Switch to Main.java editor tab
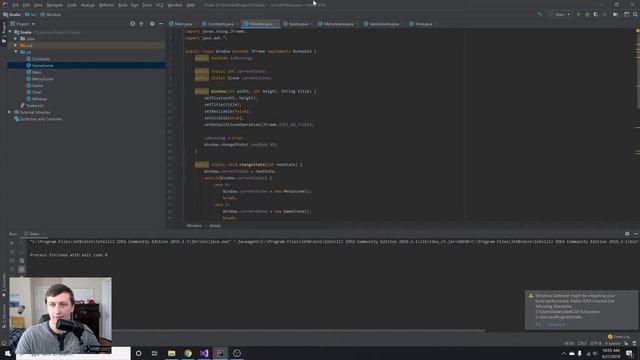The width and height of the screenshot is (640, 360). (x=180, y=24)
